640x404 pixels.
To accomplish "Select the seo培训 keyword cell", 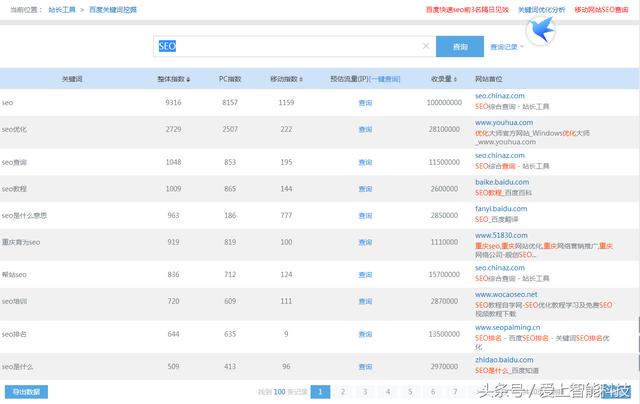I will tap(14, 301).
